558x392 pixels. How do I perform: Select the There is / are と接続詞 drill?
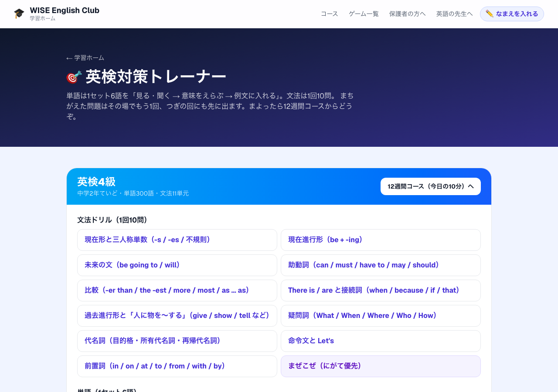click(381, 291)
